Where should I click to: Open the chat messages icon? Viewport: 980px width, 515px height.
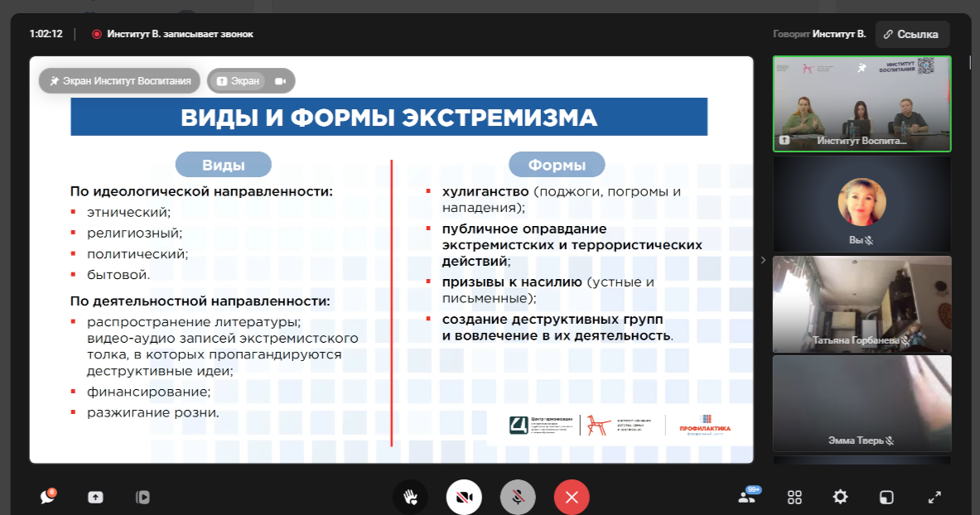(x=48, y=497)
